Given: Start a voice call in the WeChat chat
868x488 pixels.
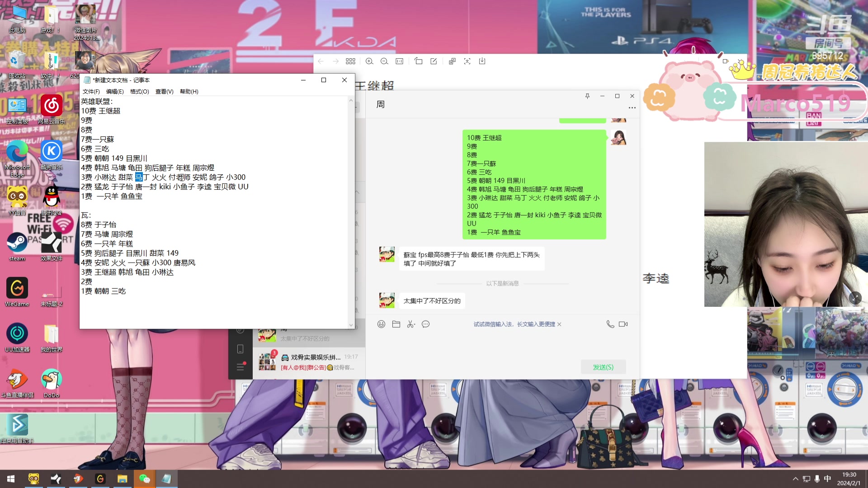Looking at the screenshot, I should (x=610, y=324).
